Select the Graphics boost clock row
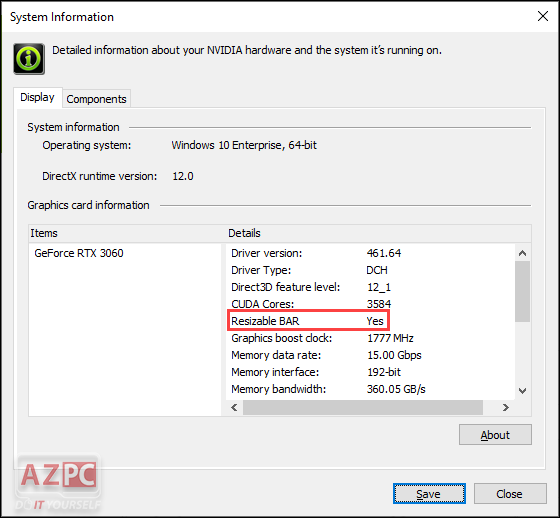 coord(371,338)
